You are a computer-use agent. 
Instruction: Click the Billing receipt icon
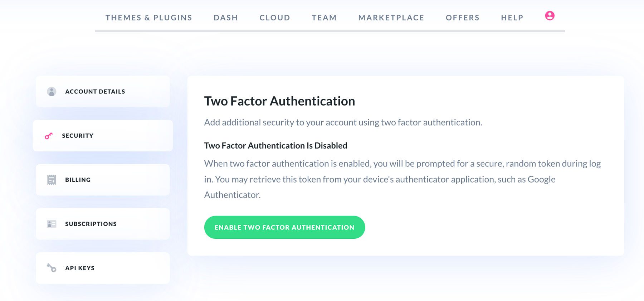point(52,180)
